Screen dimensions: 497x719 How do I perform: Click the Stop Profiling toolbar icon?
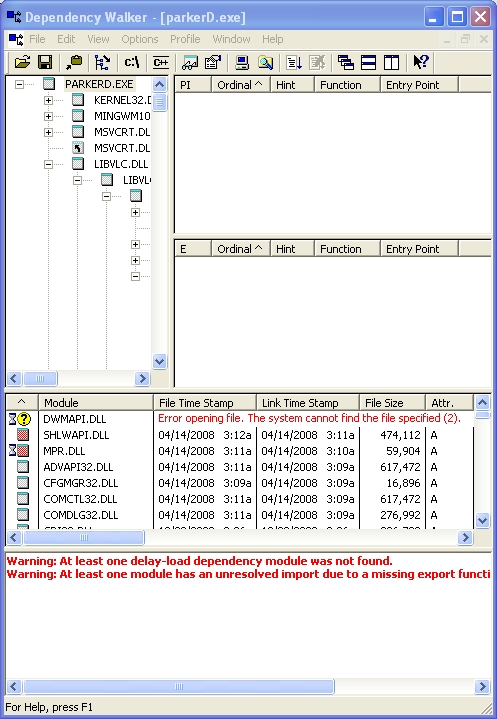click(317, 62)
